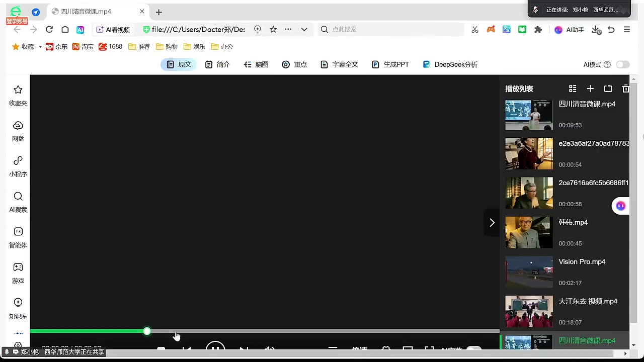The width and height of the screenshot is (644, 362).
Task: Go to the browser home page
Action: (x=65, y=30)
